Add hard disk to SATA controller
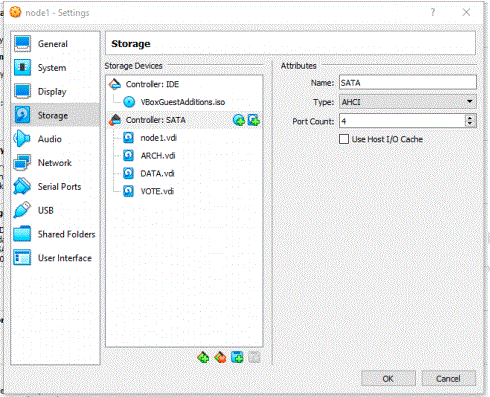The width and height of the screenshot is (490, 397). click(254, 120)
